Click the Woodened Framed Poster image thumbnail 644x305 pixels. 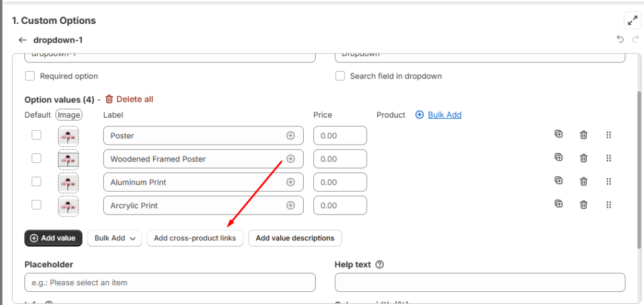click(x=68, y=159)
